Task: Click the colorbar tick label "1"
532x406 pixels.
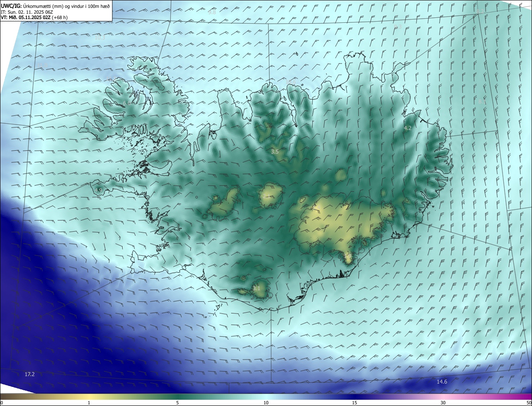Action: tap(89, 403)
